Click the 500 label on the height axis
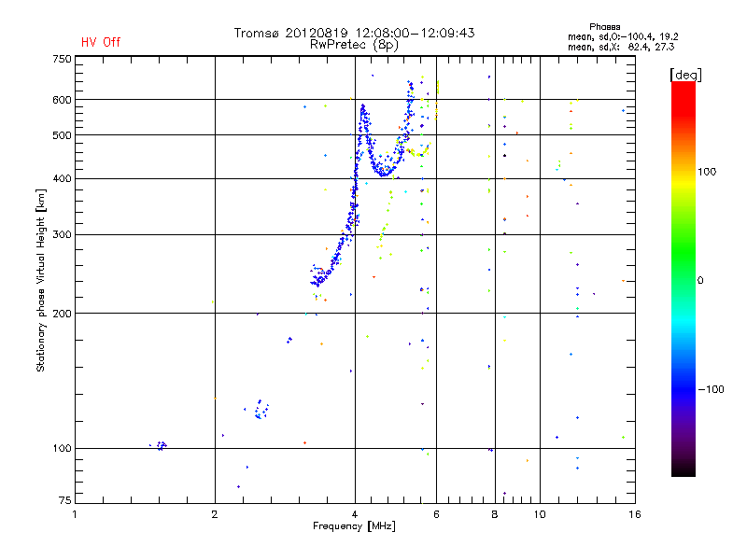This screenshot has width=747, height=560. tap(62, 135)
